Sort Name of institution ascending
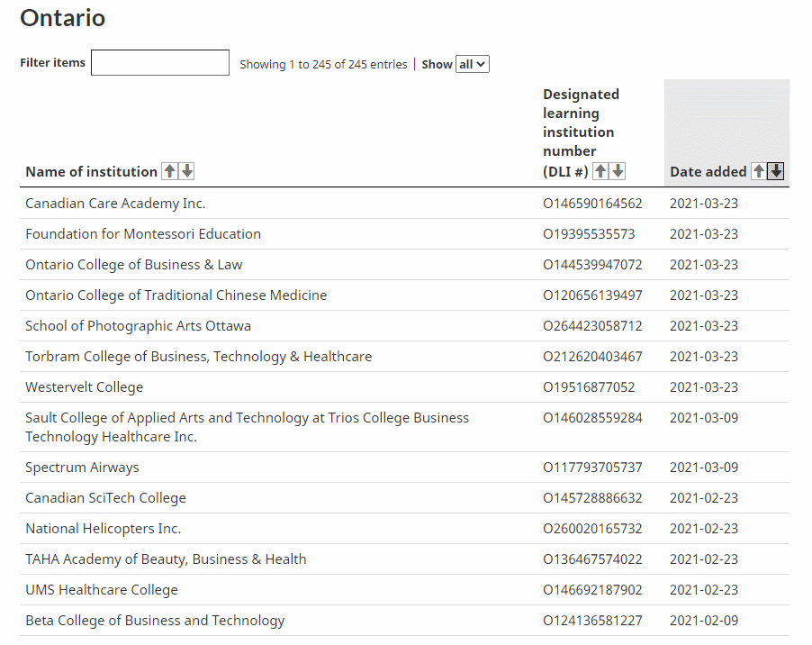This screenshot has height=645, width=812. coord(169,171)
